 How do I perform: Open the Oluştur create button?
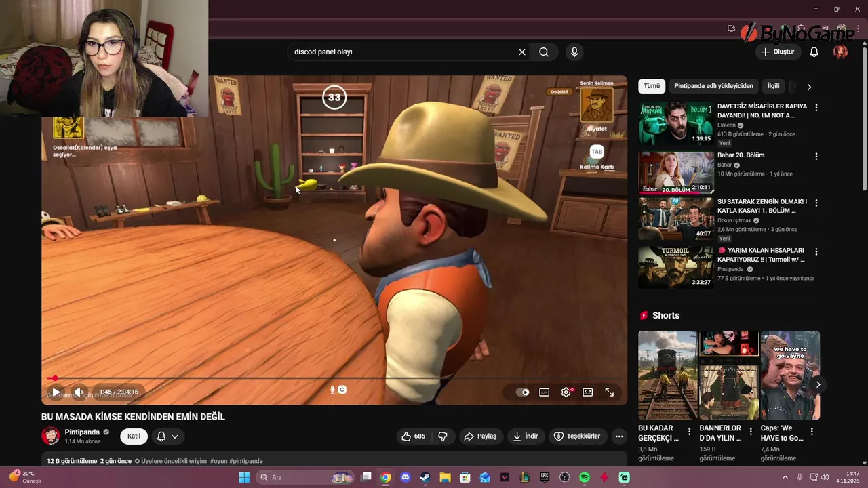coord(778,52)
